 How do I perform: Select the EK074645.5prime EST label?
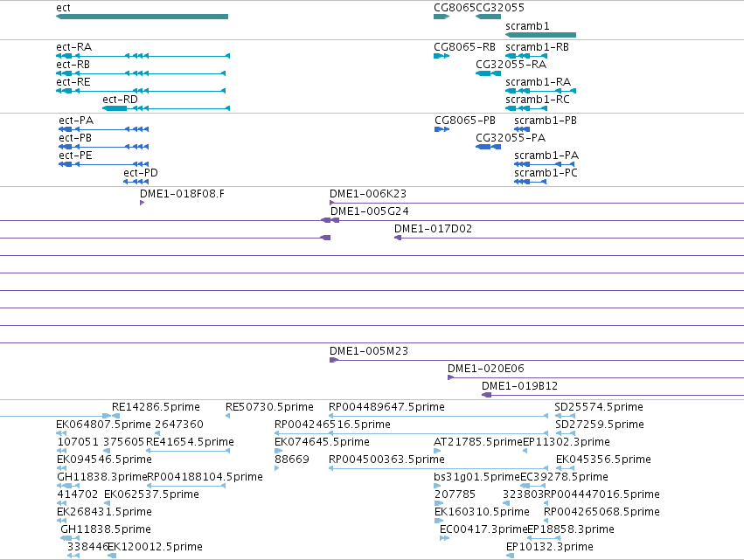[x=323, y=442]
